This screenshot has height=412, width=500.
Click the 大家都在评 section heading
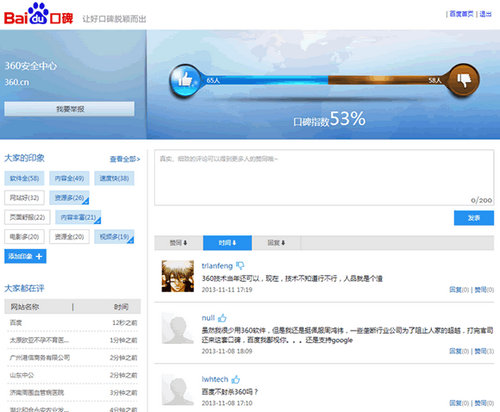pyautogui.click(x=24, y=288)
